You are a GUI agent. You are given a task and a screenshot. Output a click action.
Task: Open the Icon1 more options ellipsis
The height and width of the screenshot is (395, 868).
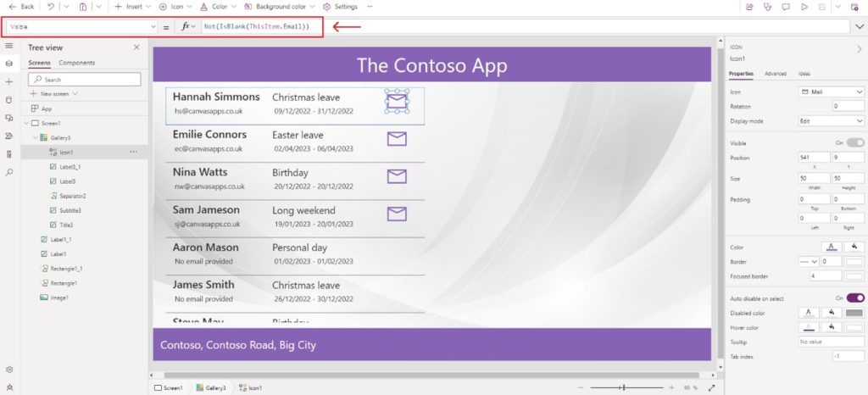[133, 152]
